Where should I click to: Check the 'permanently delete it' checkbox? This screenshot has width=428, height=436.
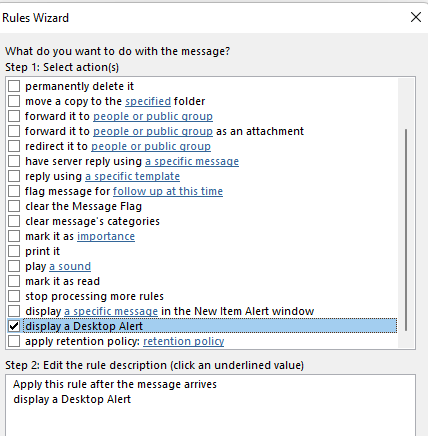tap(14, 86)
